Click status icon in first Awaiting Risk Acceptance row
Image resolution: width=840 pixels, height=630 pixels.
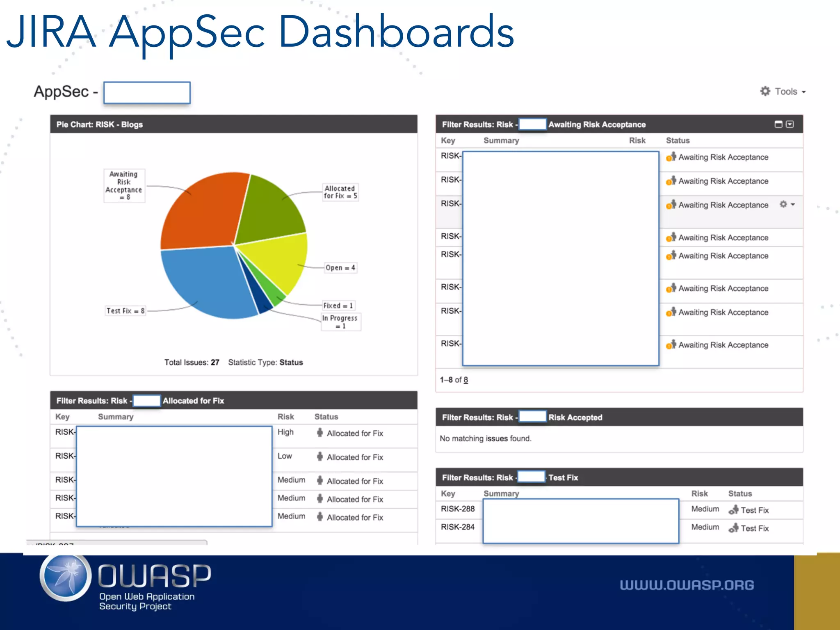(x=671, y=157)
